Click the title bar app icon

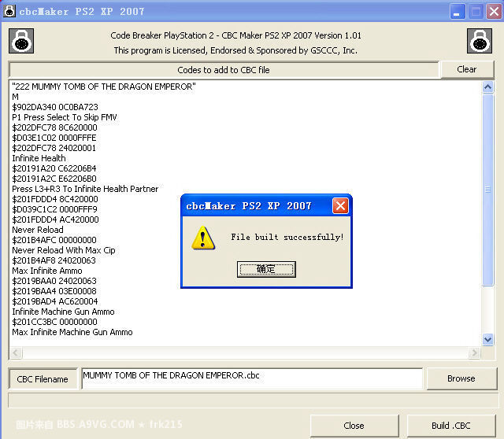[x=9, y=11]
